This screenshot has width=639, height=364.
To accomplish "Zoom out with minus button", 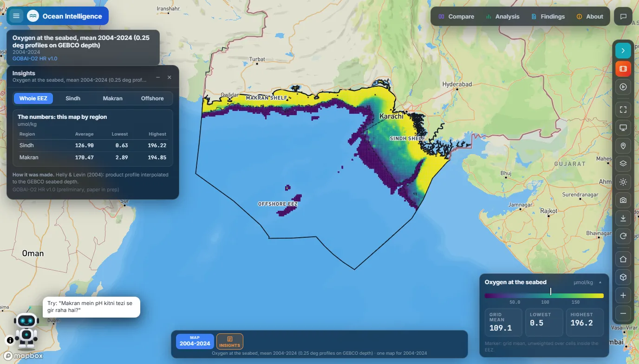I will point(623,313).
